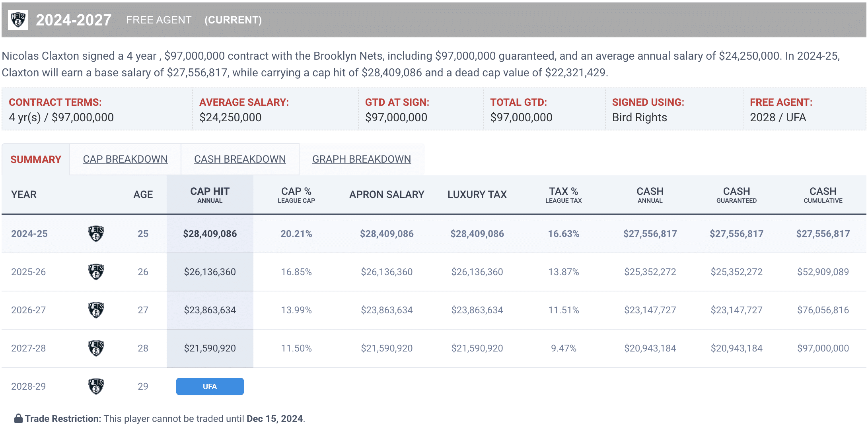Click the Nets logo in the 2026-27 row
The width and height of the screenshot is (868, 435).
96,310
